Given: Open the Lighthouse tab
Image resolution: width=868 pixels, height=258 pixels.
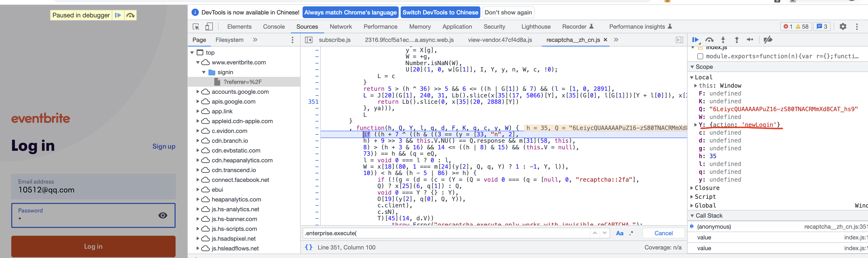Looking at the screenshot, I should click(536, 27).
